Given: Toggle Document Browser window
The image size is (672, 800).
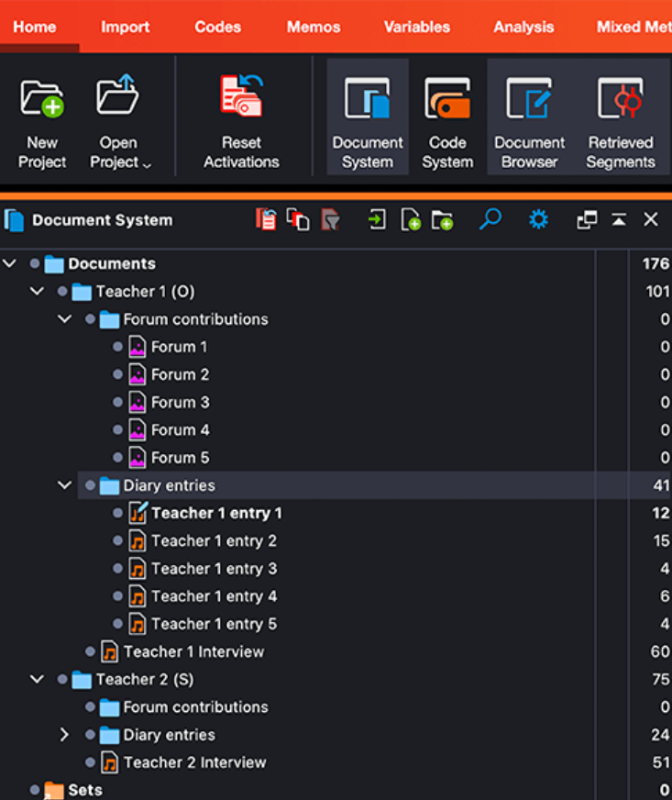Looking at the screenshot, I should [529, 117].
